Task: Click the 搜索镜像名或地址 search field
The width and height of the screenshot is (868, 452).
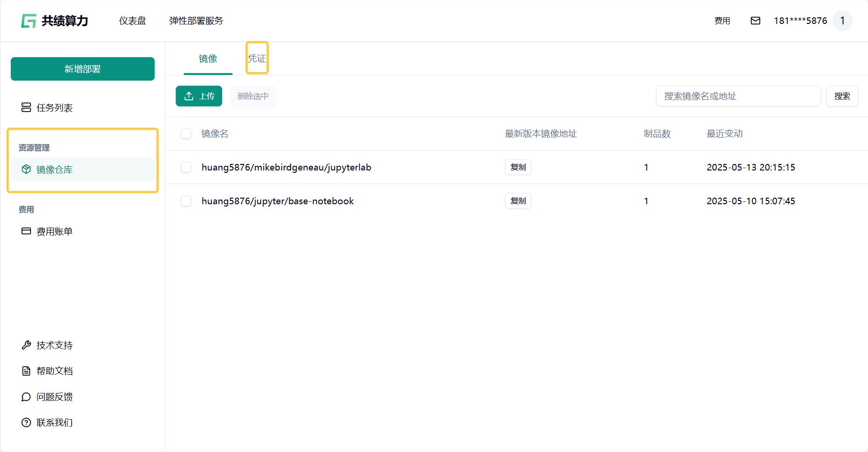Action: 738,96
